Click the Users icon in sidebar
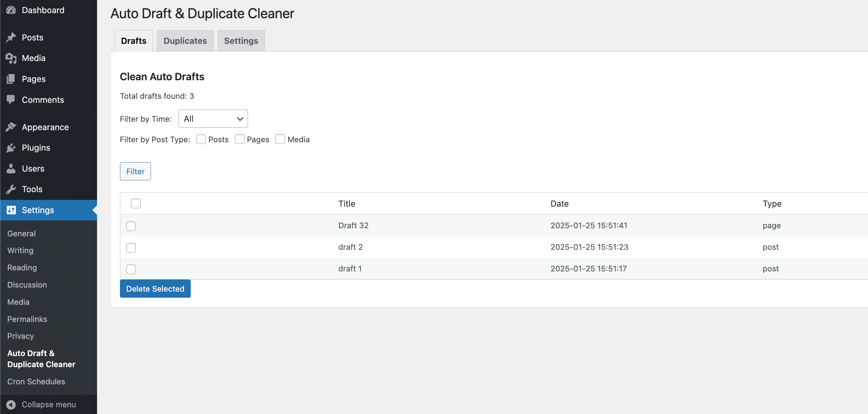This screenshot has height=414, width=868. pos(11,169)
